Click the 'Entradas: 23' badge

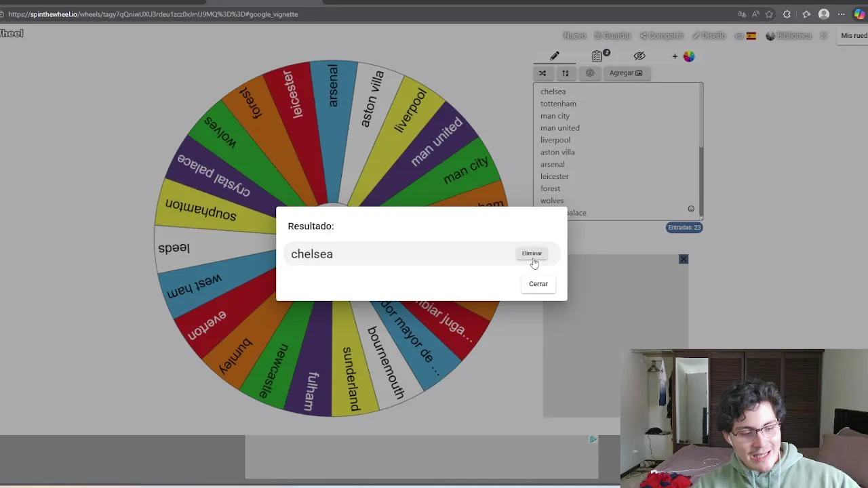(x=684, y=228)
